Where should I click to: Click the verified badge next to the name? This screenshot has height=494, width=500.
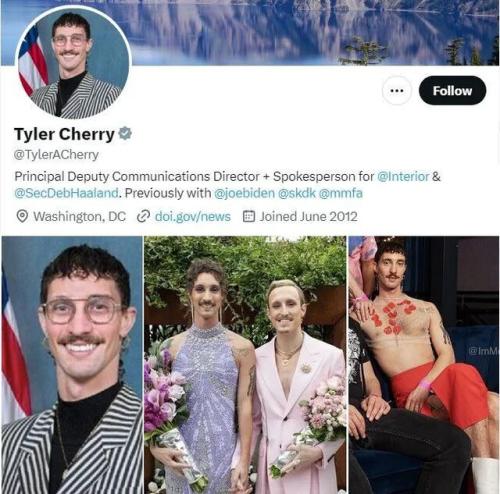pos(125,134)
